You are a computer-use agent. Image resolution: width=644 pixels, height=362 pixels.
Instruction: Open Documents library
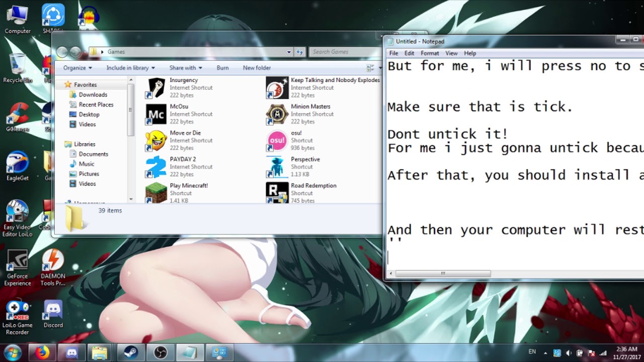(93, 154)
